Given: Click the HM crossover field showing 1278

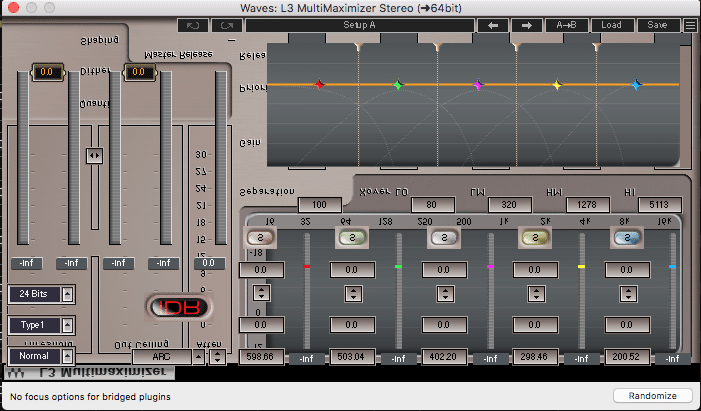Looking at the screenshot, I should pyautogui.click(x=587, y=205).
